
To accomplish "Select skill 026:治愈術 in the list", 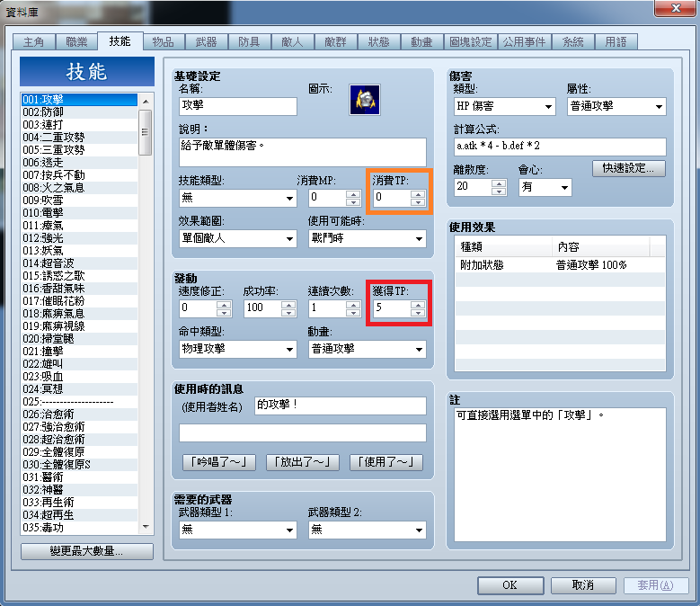I will (x=79, y=414).
